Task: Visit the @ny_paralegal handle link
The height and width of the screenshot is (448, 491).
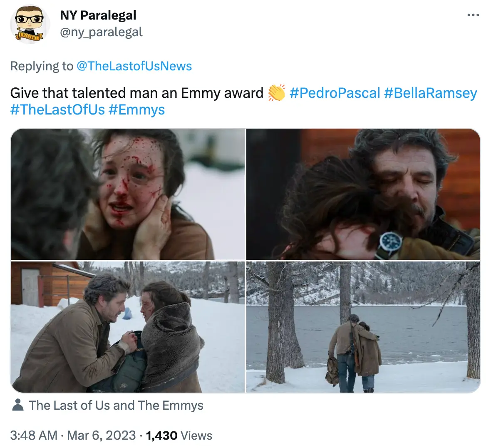Action: tap(101, 32)
